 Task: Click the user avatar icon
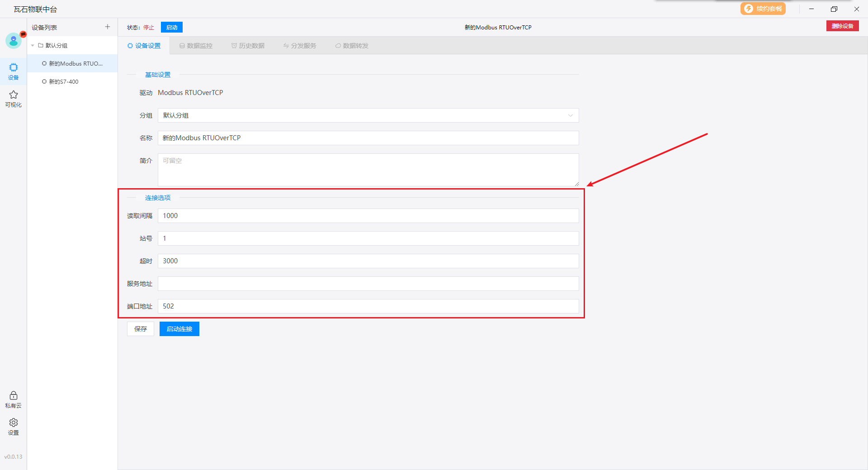click(x=14, y=41)
